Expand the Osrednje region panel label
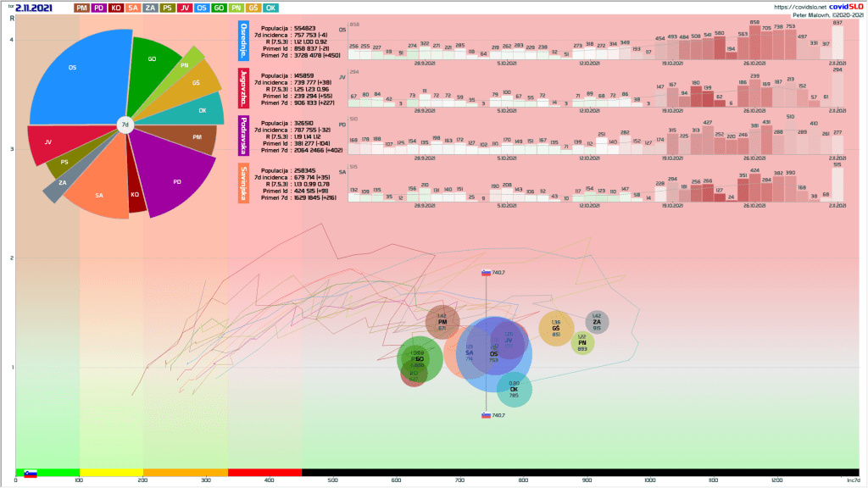 (x=244, y=41)
